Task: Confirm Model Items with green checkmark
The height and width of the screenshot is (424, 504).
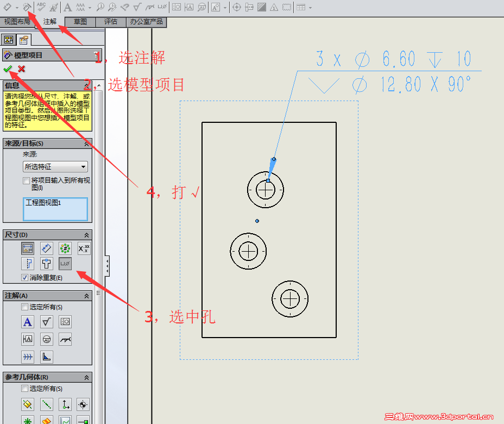Action: 8,68
